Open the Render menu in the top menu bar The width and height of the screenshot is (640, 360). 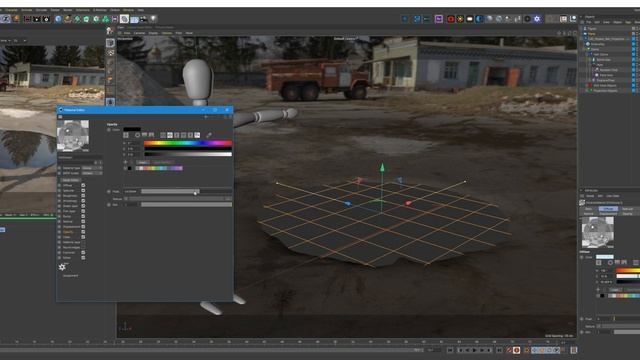(68, 10)
